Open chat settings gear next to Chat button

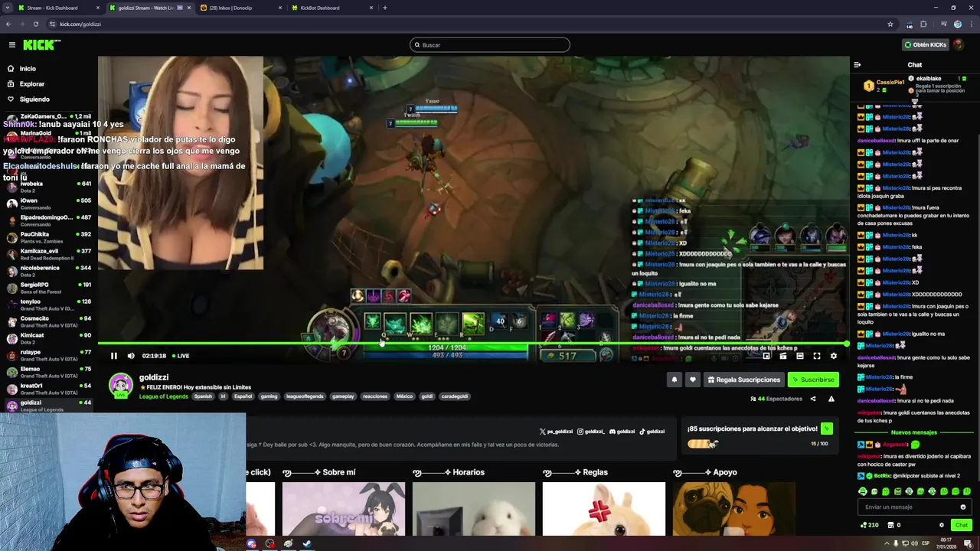pyautogui.click(x=942, y=525)
